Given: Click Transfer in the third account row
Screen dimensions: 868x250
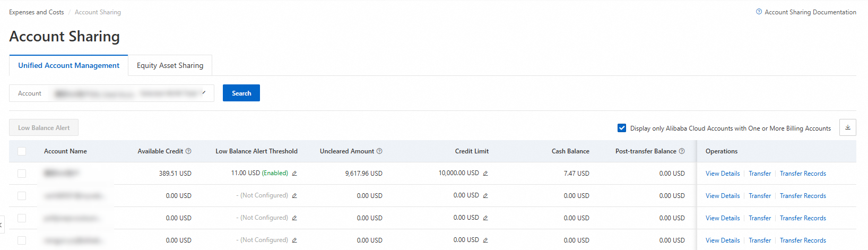Looking at the screenshot, I should coord(760,218).
